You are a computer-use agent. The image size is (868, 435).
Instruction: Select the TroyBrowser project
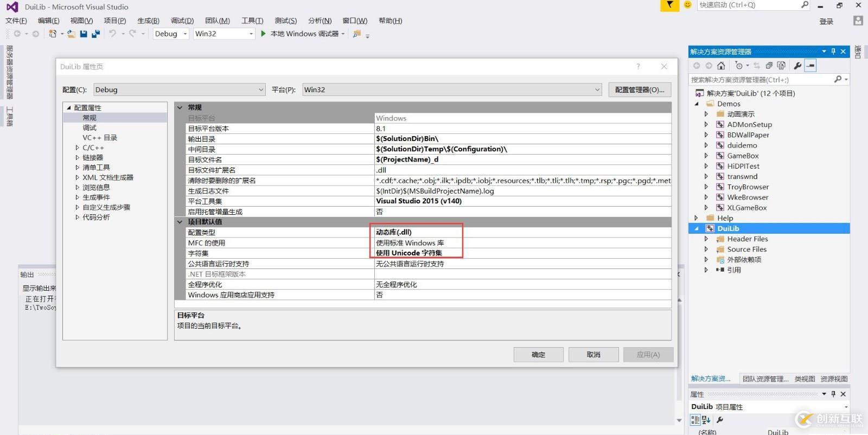tap(748, 187)
